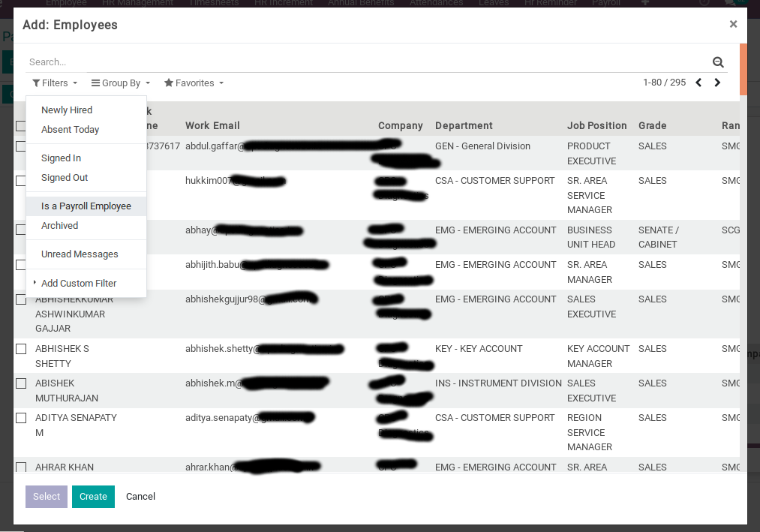Click the search magnifier icon
The image size is (760, 532).
(x=718, y=62)
